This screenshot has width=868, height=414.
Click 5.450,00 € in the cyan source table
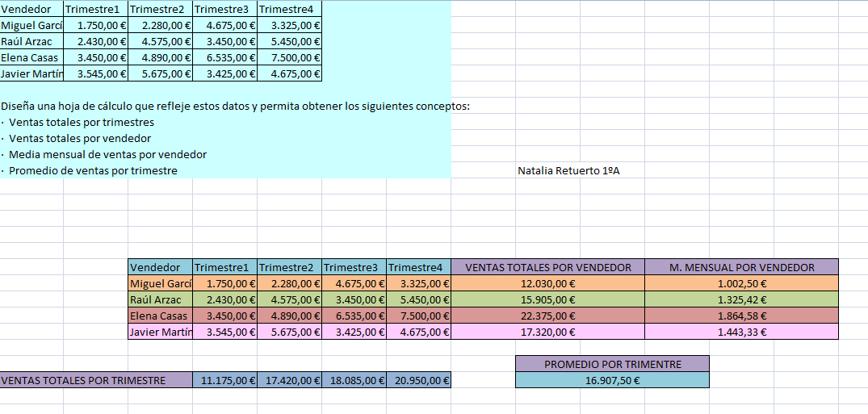[290, 41]
